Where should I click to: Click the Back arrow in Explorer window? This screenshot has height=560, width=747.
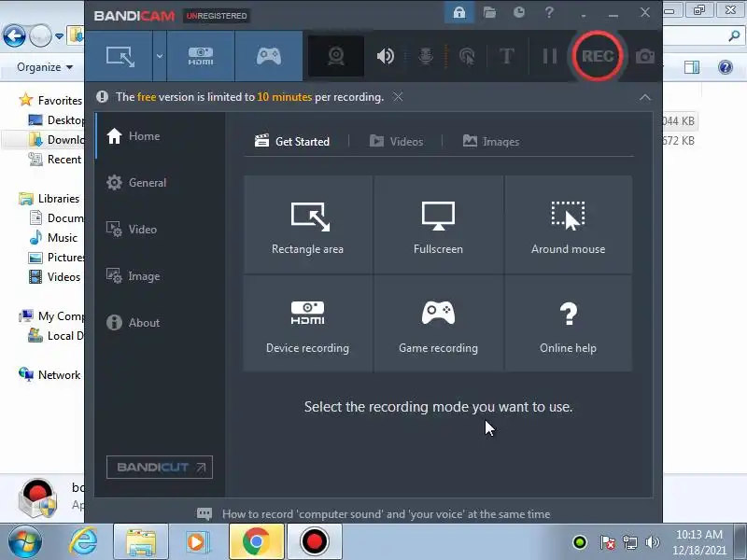(14, 35)
